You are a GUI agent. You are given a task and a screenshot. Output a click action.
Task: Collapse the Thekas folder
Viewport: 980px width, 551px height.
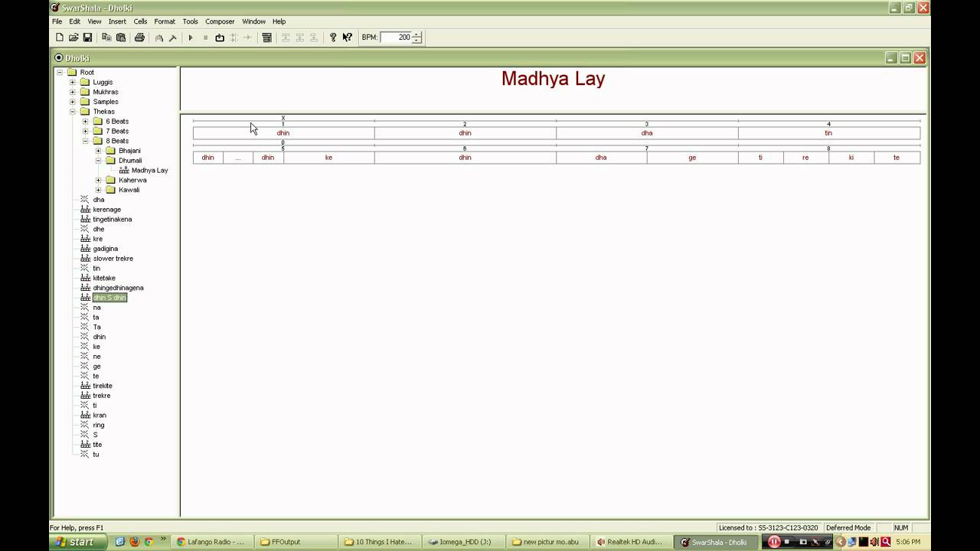coord(73,112)
